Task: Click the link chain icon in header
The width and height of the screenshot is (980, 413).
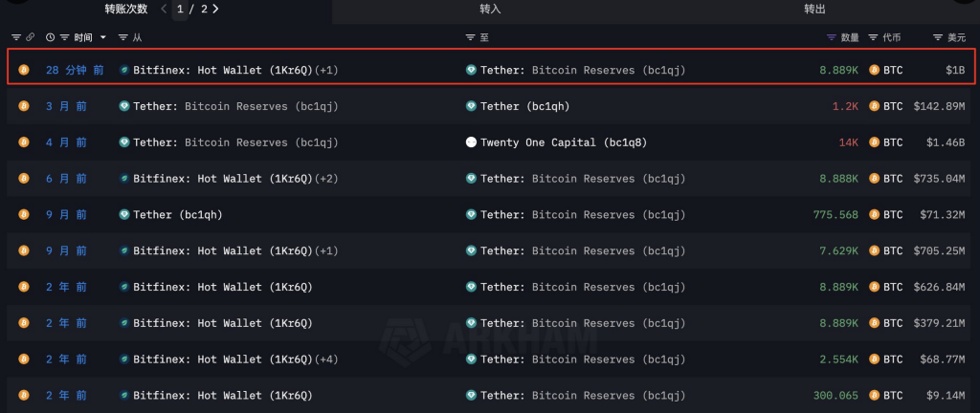Action: [x=30, y=37]
